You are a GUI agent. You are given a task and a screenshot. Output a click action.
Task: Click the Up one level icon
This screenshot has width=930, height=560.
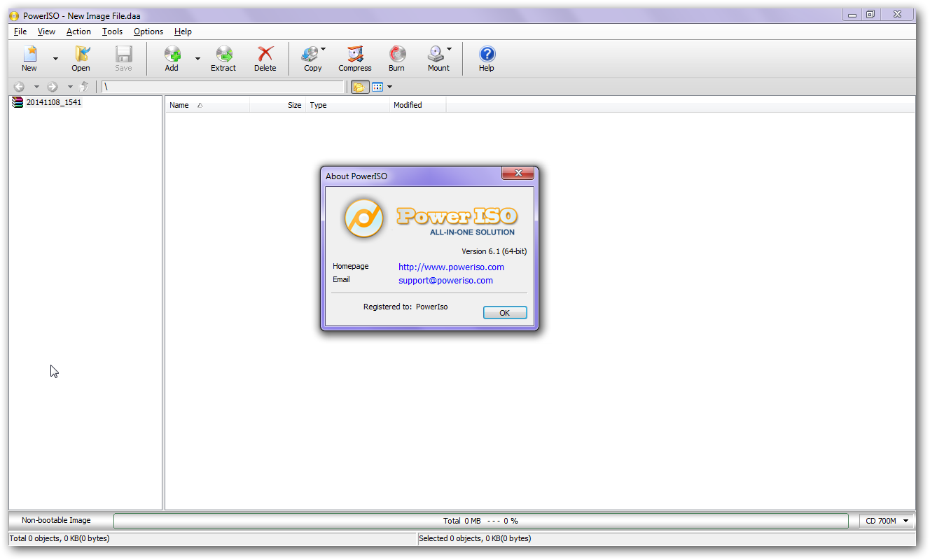(x=85, y=87)
